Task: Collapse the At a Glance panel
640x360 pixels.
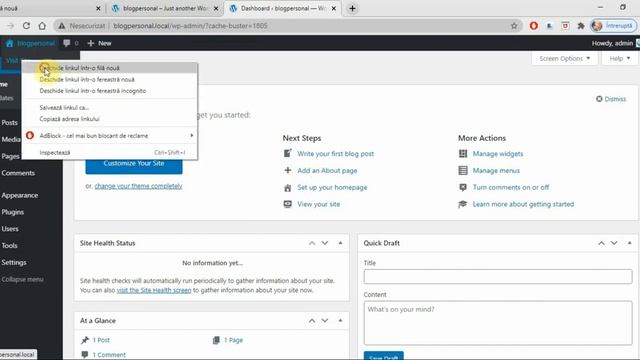Action: click(x=340, y=320)
